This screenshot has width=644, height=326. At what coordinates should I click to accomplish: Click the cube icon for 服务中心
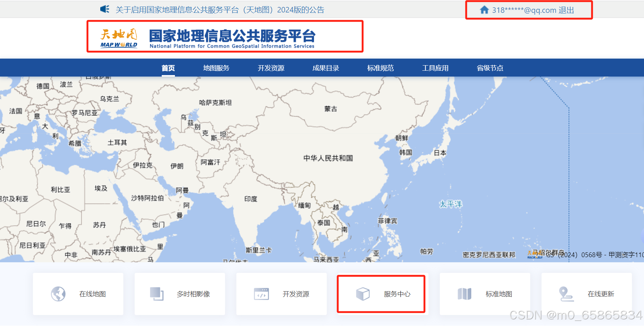coord(363,294)
